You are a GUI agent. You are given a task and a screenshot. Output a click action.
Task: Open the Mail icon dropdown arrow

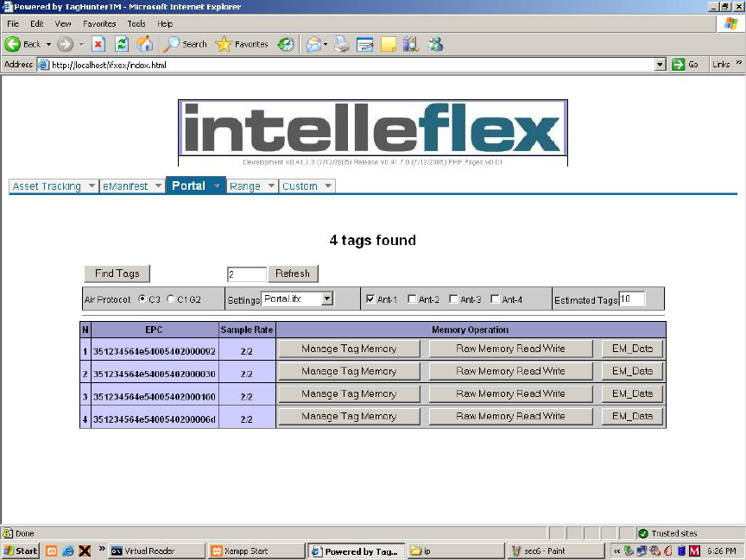(326, 45)
